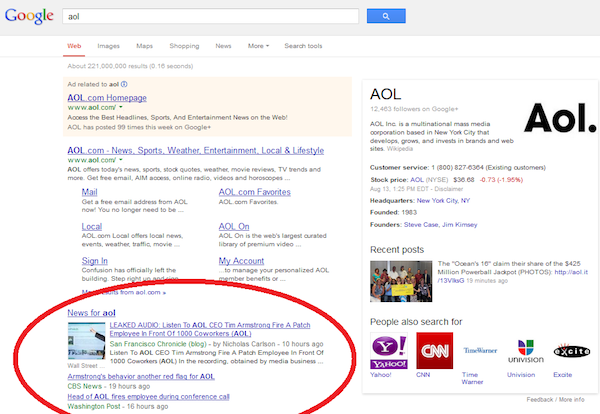This screenshot has width=600, height=414.
Task: Open the 'AOL.com Favorites' sitelink
Action: [254, 192]
